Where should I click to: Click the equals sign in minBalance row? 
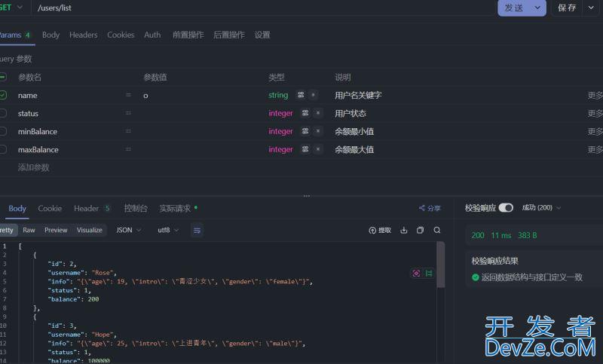(128, 131)
